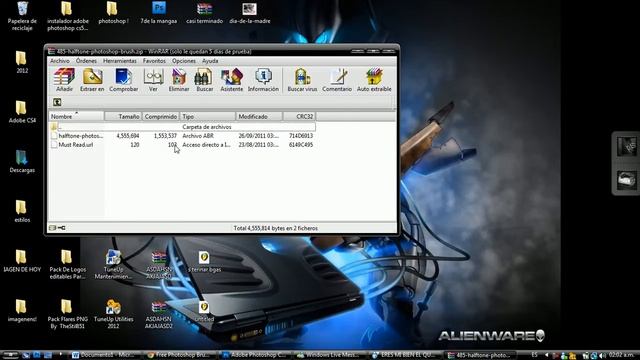Switch to Documento1 Word taskbar button
Viewport: 640px width, 360px height.
click(107, 355)
